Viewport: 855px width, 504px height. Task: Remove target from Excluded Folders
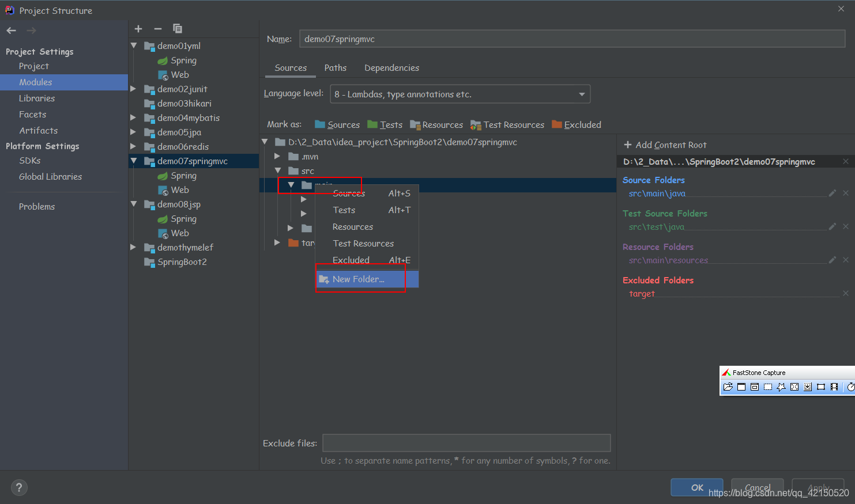846,294
